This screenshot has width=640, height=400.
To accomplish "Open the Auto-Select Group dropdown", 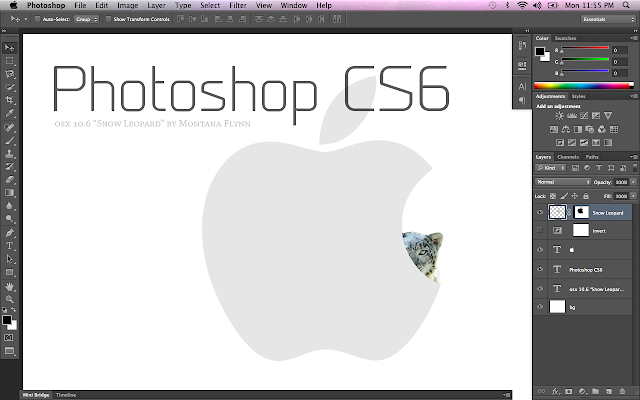I will 85,19.
